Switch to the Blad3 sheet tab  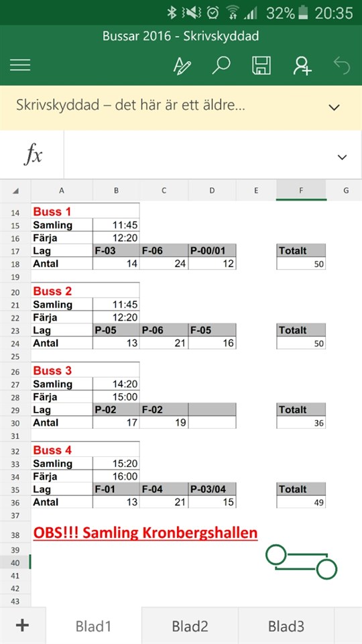286,626
